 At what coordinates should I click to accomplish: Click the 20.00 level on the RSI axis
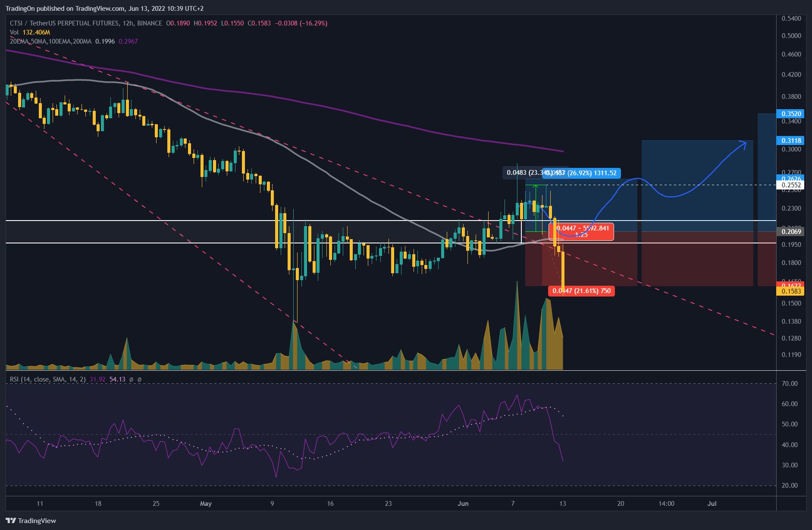(x=790, y=486)
